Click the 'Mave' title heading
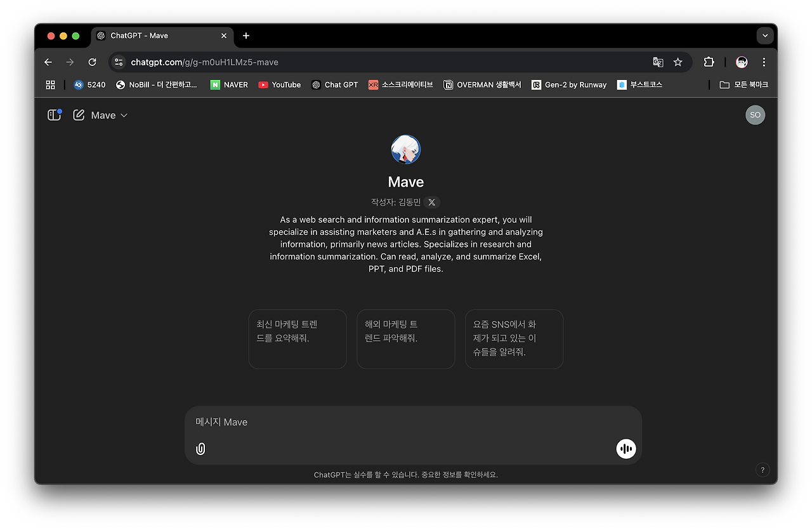 pos(406,182)
